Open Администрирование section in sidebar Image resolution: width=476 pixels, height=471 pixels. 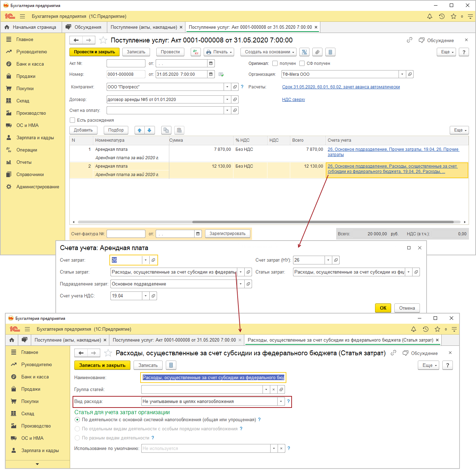pyautogui.click(x=38, y=187)
